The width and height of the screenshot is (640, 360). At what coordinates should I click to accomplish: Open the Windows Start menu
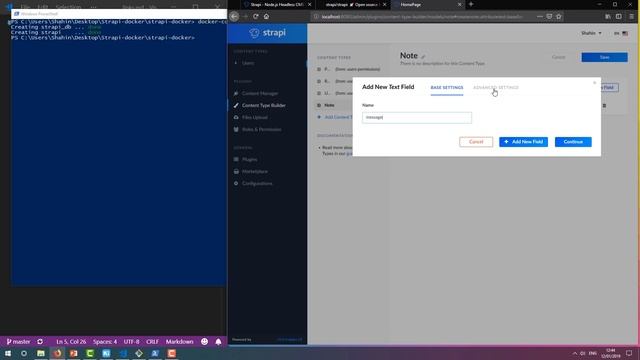8,353
